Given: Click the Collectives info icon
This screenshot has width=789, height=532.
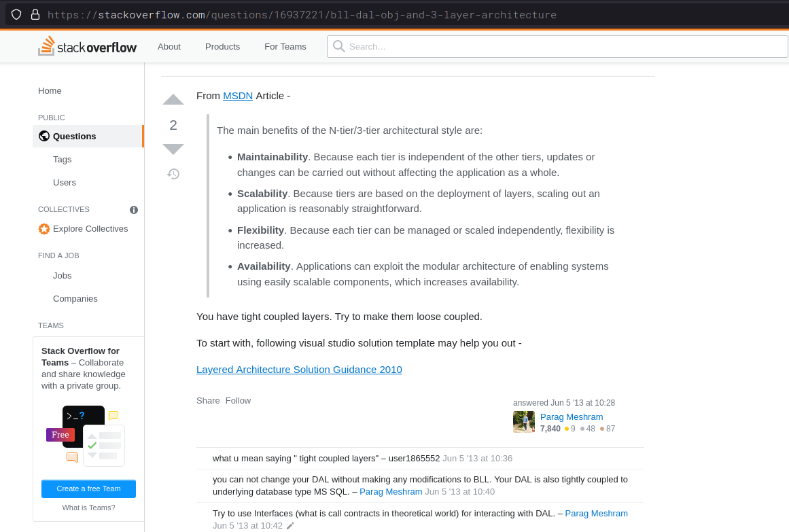Looking at the screenshot, I should [x=134, y=210].
